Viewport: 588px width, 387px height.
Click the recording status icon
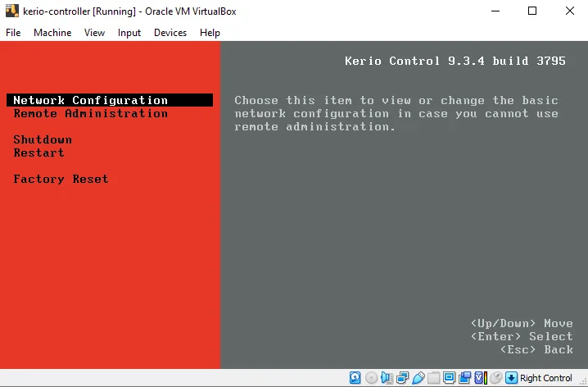click(x=464, y=378)
